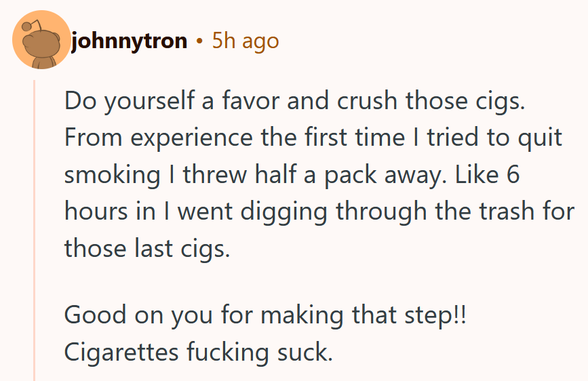Click the dot separator before the timestamp
588x381 pixels.
199,42
